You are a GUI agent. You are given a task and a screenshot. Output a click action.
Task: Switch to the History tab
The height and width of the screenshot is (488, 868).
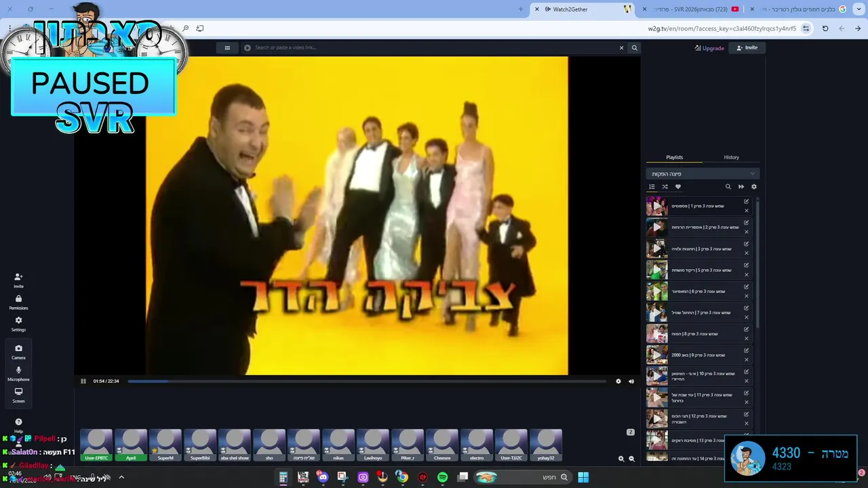[731, 157]
